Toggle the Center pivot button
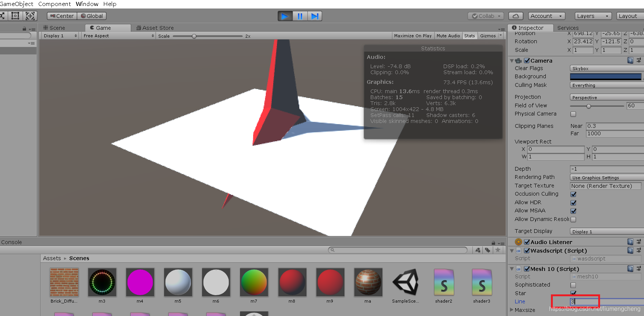The image size is (644, 316). pyautogui.click(x=62, y=16)
